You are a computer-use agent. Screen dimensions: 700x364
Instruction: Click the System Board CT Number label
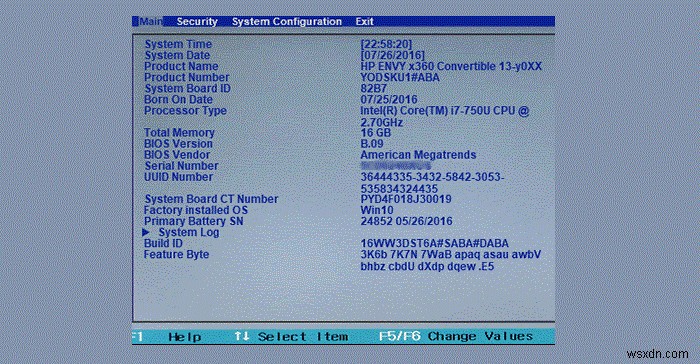[x=211, y=199]
